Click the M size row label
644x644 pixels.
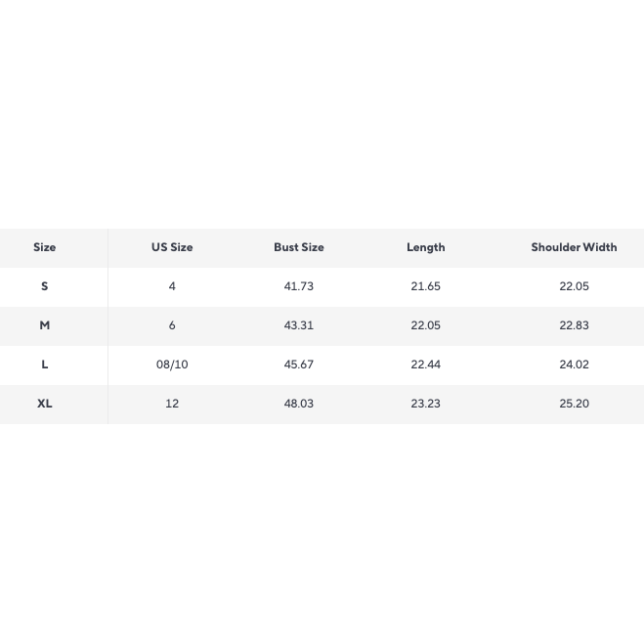[45, 325]
